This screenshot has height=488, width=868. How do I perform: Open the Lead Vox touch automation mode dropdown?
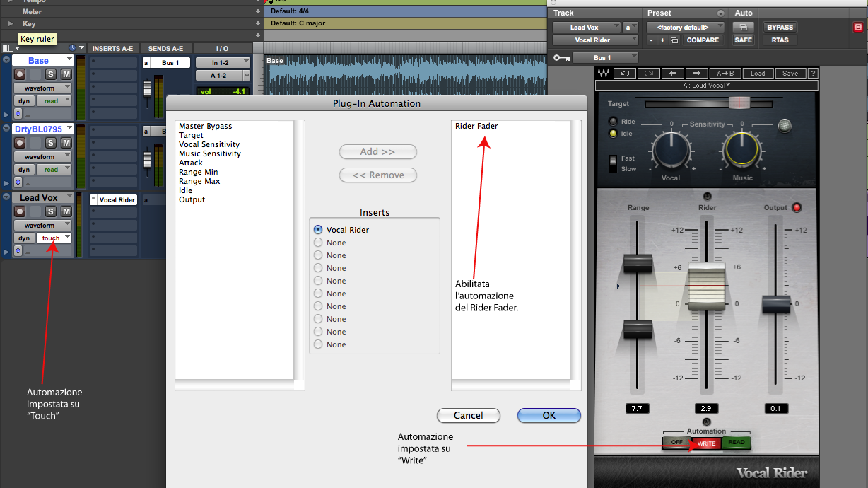tap(54, 238)
